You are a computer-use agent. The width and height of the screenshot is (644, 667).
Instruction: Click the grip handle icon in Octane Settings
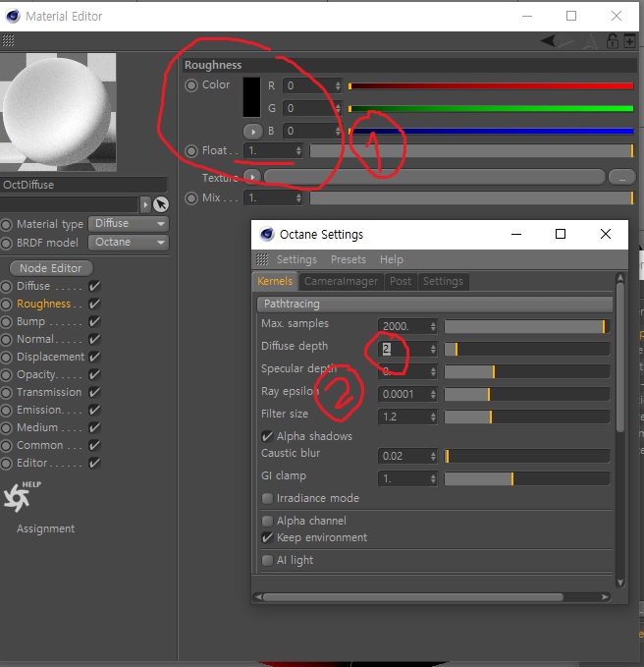pos(262,259)
